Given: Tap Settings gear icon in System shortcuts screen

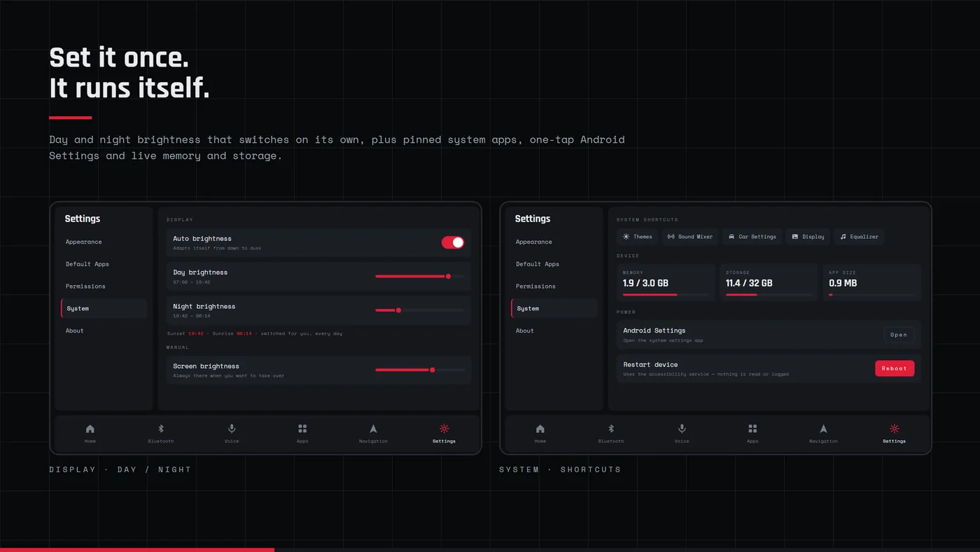Looking at the screenshot, I should tap(894, 429).
